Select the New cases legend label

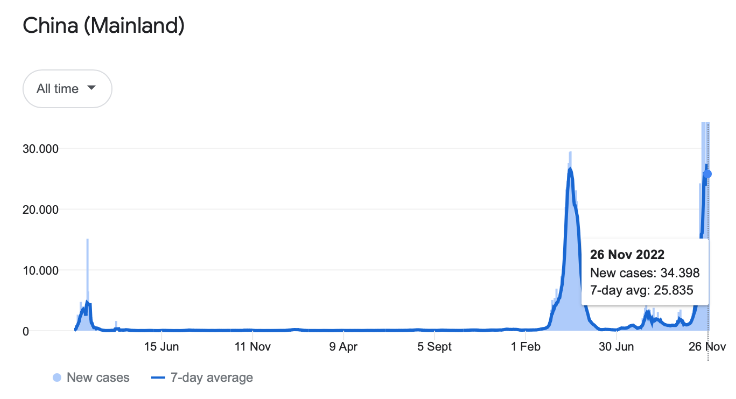[x=98, y=378]
